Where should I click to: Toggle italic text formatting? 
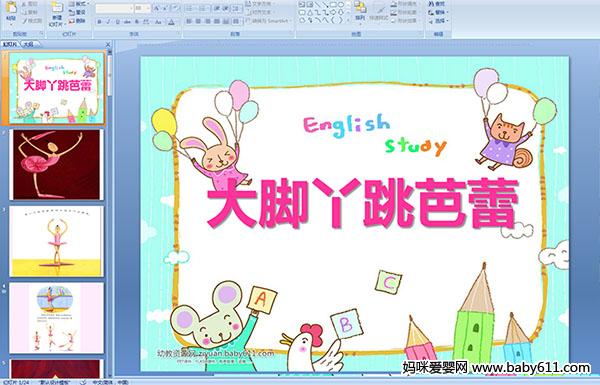[x=108, y=22]
